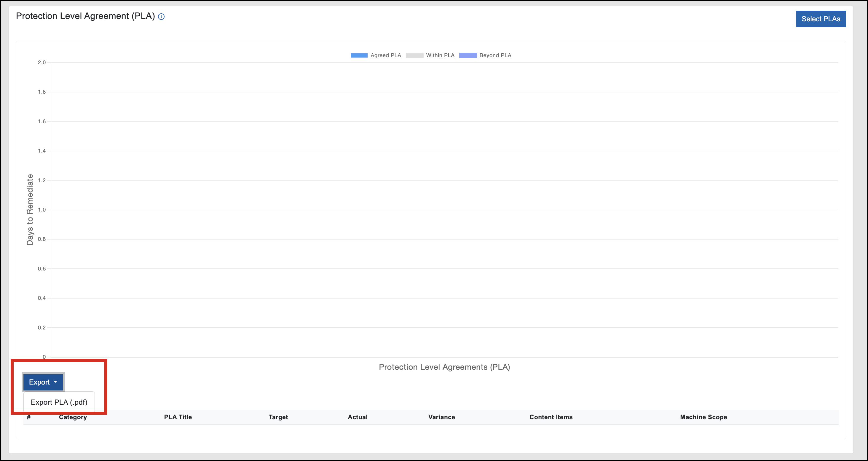Toggle the Within PLA legend item
The height and width of the screenshot is (461, 868).
point(440,55)
